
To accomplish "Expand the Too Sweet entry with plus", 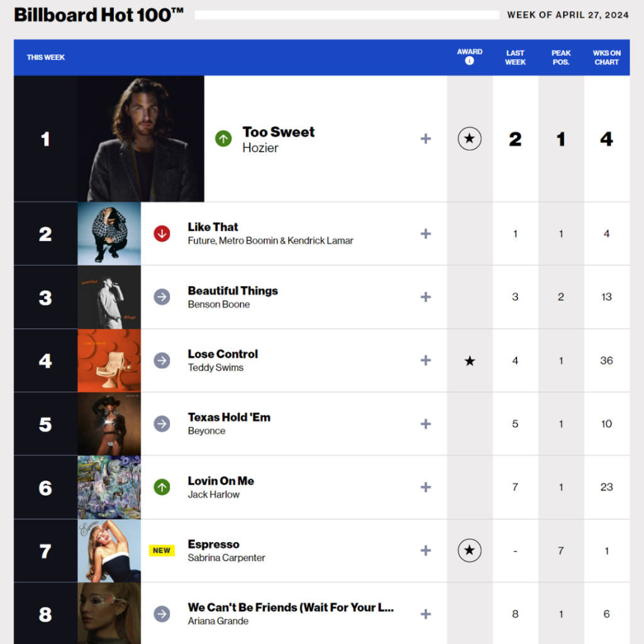I will coord(426,138).
